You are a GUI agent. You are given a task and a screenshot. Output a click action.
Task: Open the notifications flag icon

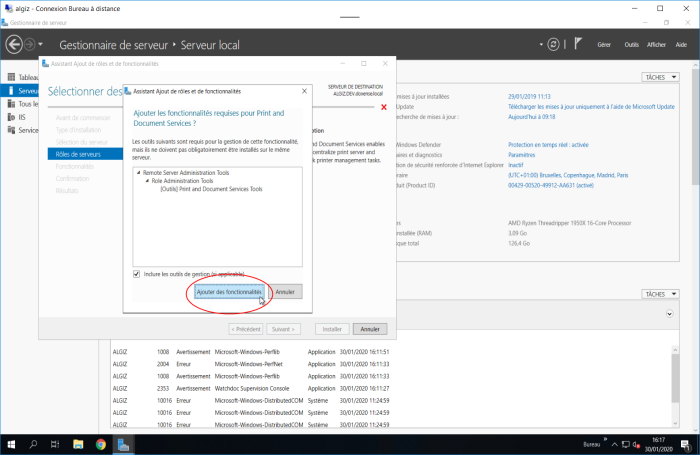577,45
